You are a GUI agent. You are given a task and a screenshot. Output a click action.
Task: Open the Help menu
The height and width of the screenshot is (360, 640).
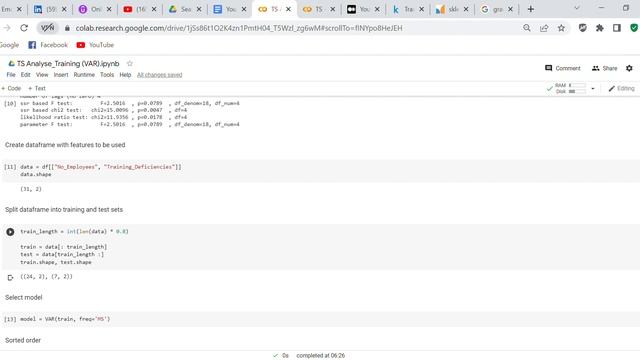click(125, 75)
